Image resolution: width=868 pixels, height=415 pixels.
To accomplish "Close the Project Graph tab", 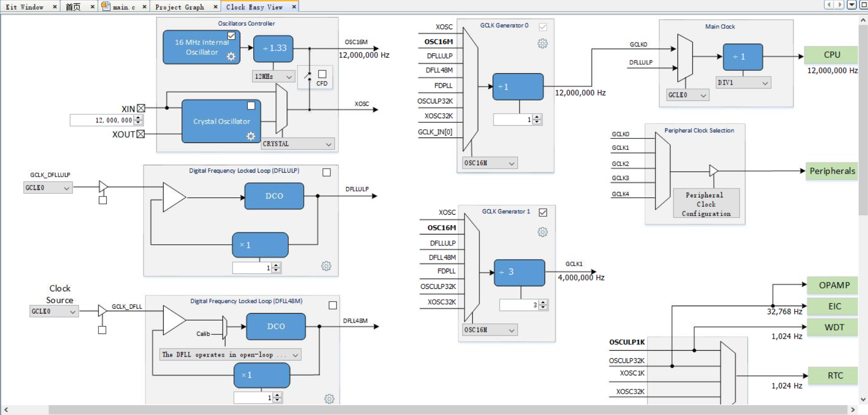I will point(215,7).
